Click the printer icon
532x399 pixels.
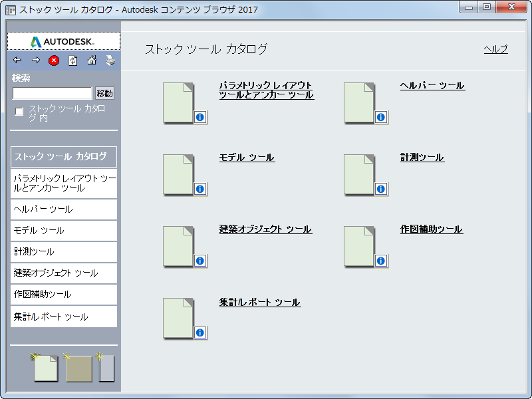(x=110, y=61)
